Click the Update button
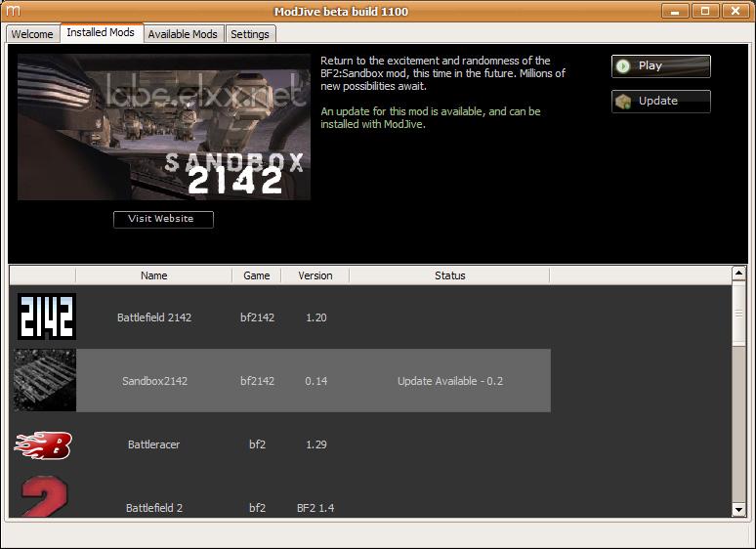 click(x=660, y=102)
